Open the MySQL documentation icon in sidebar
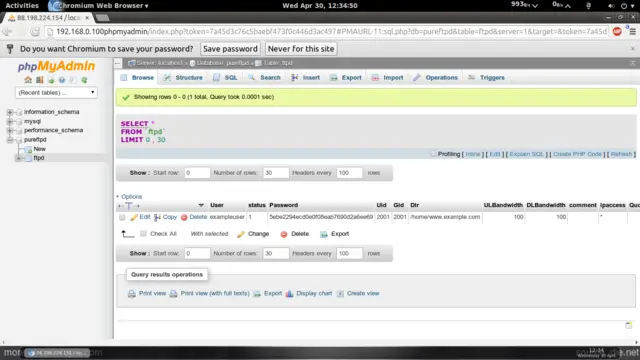Viewport: 640px width, 360px height. [73, 80]
